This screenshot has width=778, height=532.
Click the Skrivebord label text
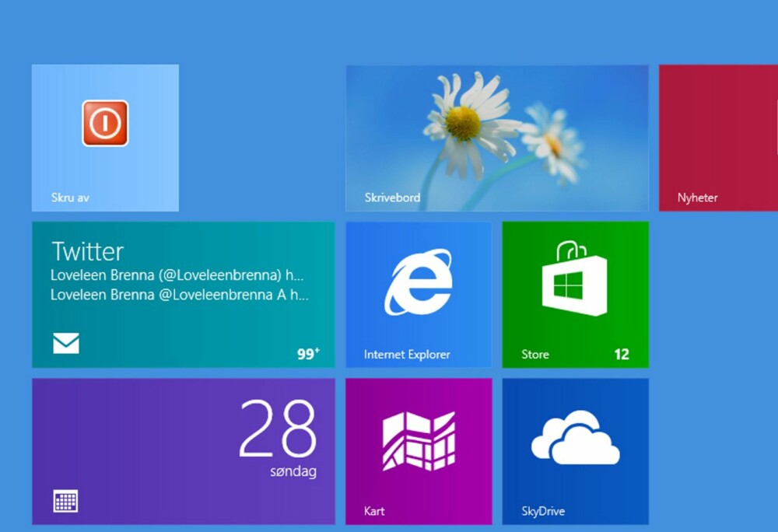point(392,198)
